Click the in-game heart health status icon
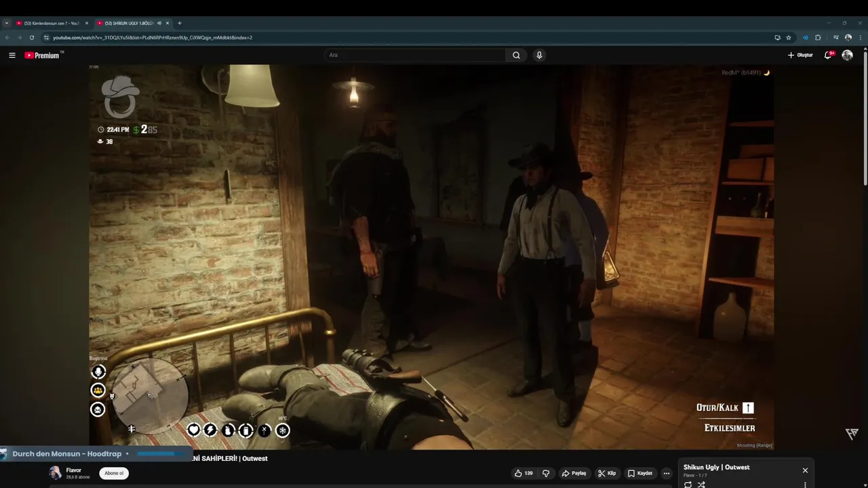The width and height of the screenshot is (868, 488). coord(194,430)
